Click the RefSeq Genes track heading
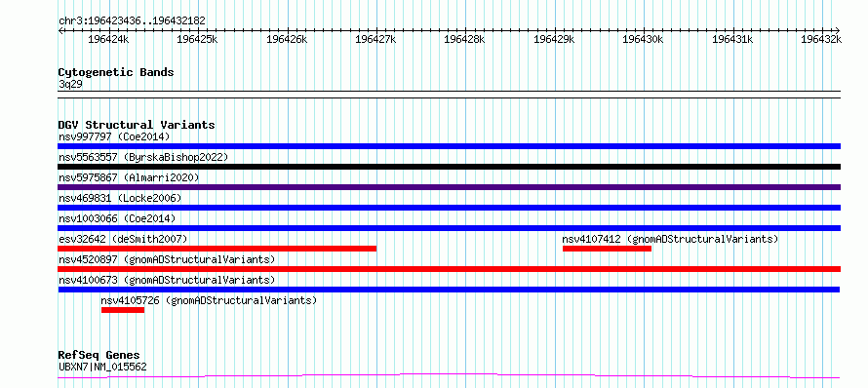868x388 pixels. [99, 356]
